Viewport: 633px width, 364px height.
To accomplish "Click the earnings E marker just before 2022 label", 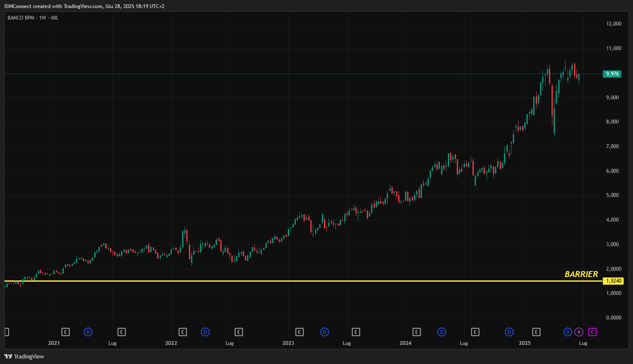I will pyautogui.click(x=121, y=332).
